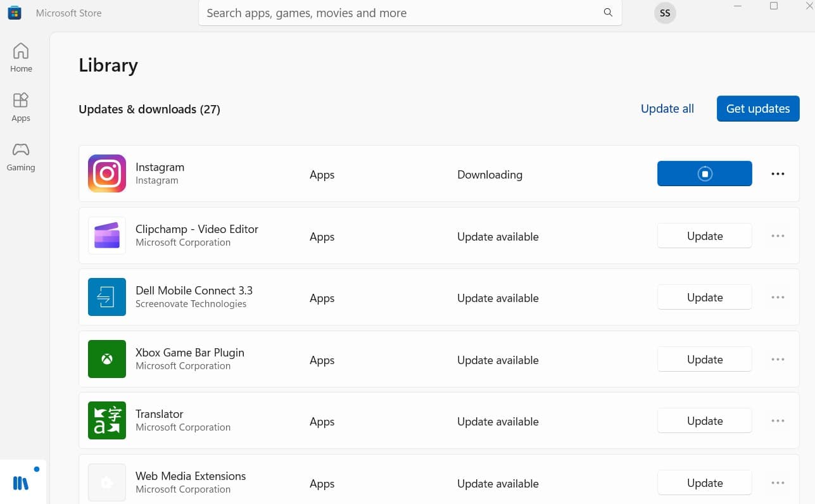Focus the Search apps, games, movies field
815x504 pixels.
pos(399,13)
